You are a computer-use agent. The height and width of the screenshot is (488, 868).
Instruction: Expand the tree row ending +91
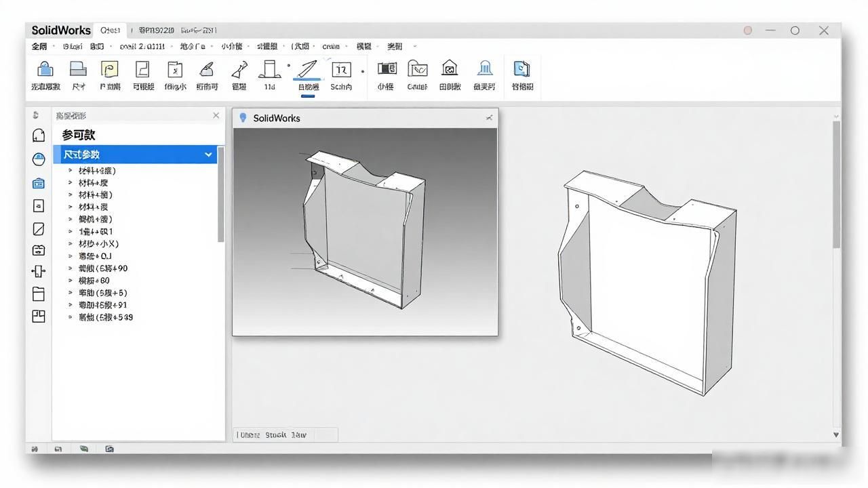click(x=71, y=305)
